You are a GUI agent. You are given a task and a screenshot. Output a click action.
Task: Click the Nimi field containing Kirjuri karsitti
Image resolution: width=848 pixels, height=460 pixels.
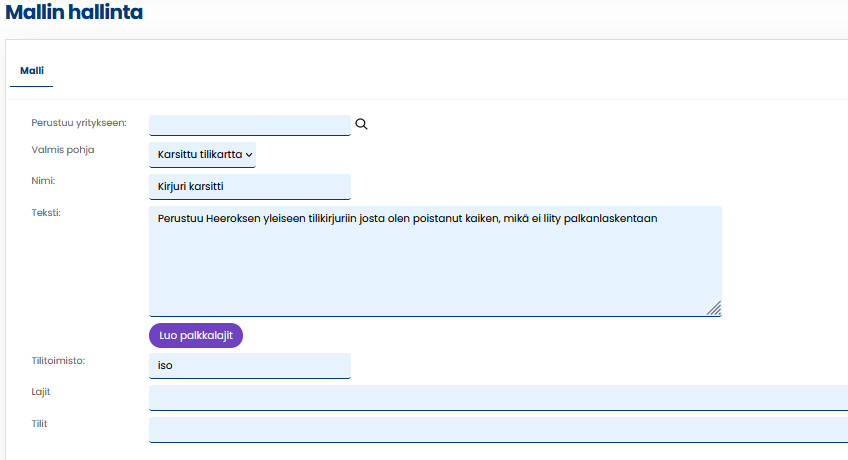pyautogui.click(x=250, y=187)
